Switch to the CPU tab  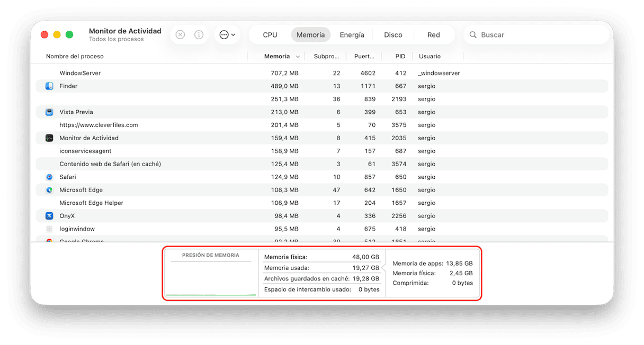tap(270, 35)
